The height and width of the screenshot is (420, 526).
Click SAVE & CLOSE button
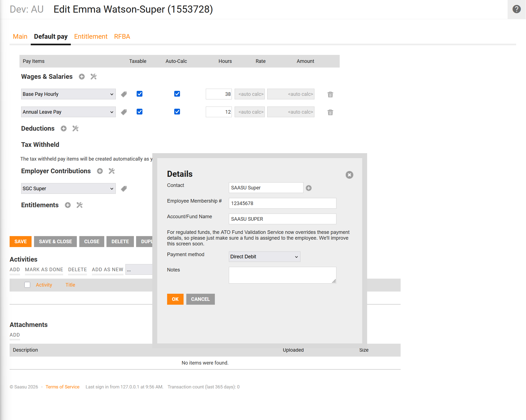coord(55,242)
